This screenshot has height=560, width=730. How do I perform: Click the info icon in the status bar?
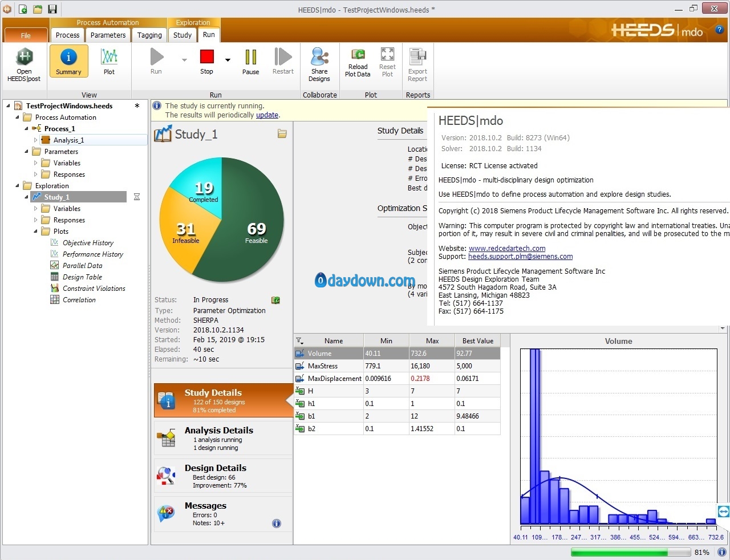point(721,552)
